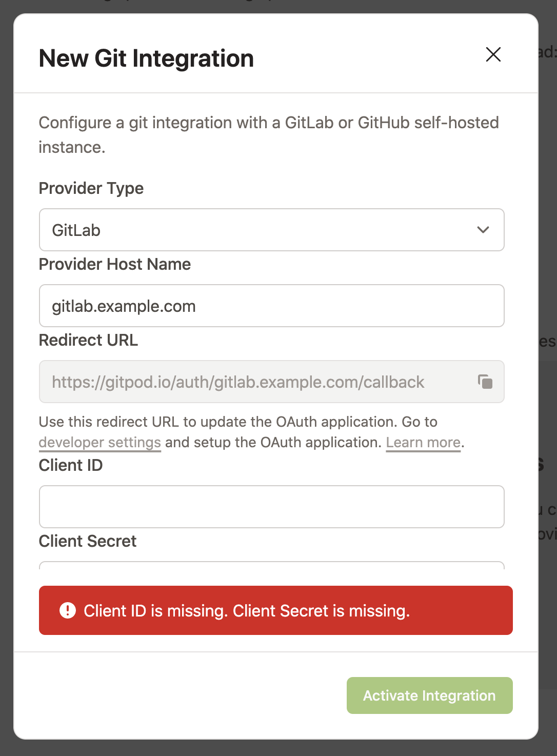Select the gitlab.example.com host name text
Screen dimensions: 557x756
[x=123, y=306]
